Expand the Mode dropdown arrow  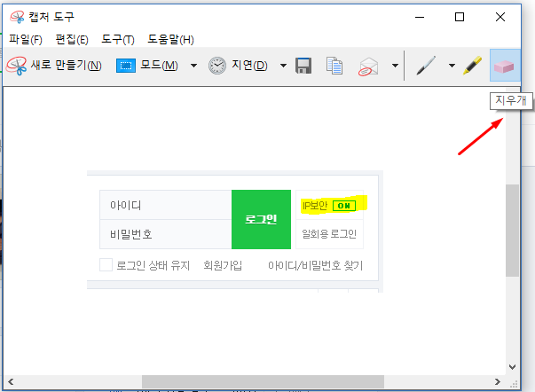pyautogui.click(x=193, y=66)
